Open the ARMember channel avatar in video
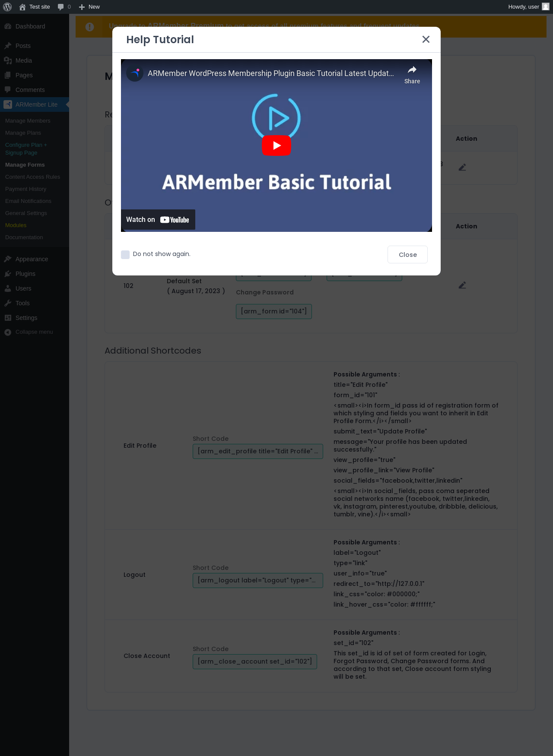 tap(135, 73)
